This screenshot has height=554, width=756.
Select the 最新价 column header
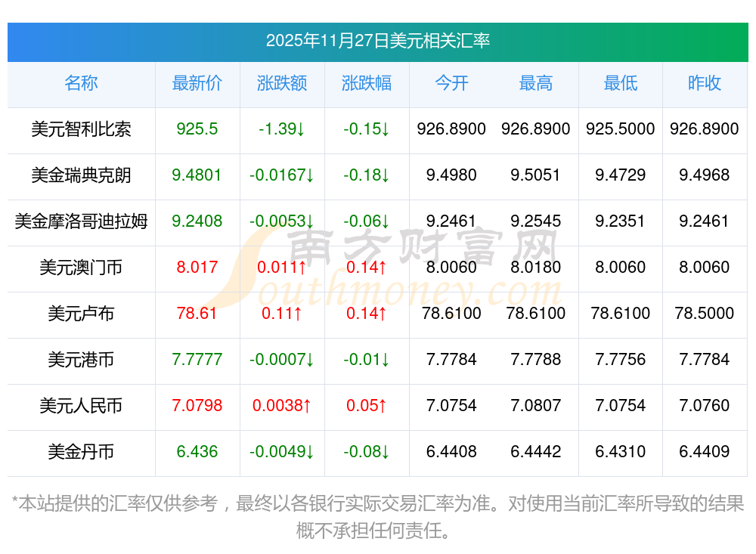click(197, 83)
